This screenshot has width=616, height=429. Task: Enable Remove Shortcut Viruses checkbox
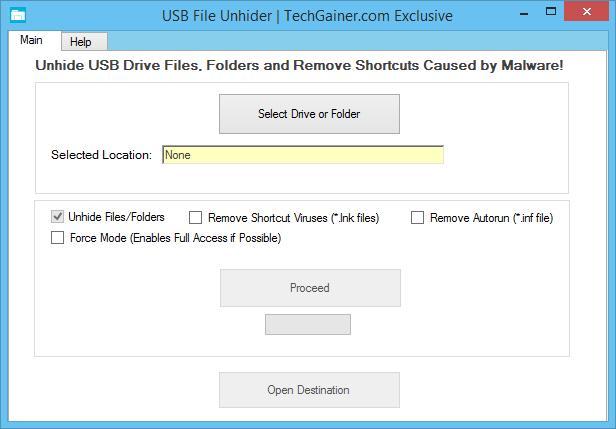click(x=196, y=218)
